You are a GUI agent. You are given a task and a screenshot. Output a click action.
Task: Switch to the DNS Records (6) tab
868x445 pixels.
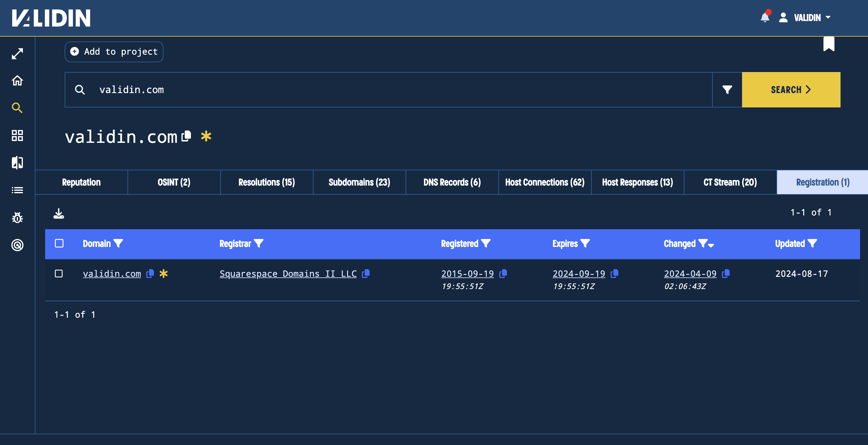[x=452, y=182]
